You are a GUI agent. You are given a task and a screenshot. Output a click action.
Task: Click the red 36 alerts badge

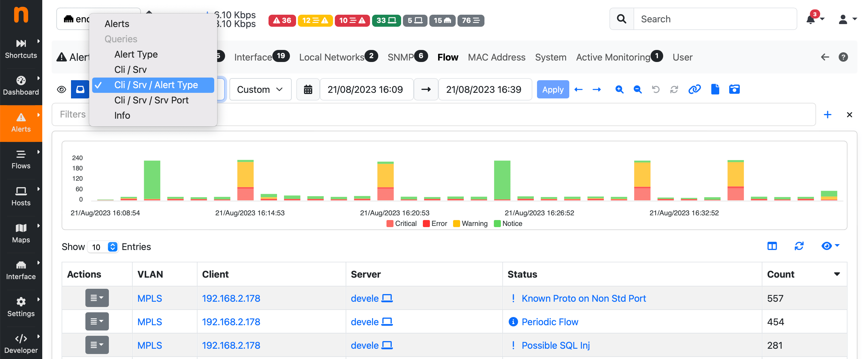click(282, 20)
